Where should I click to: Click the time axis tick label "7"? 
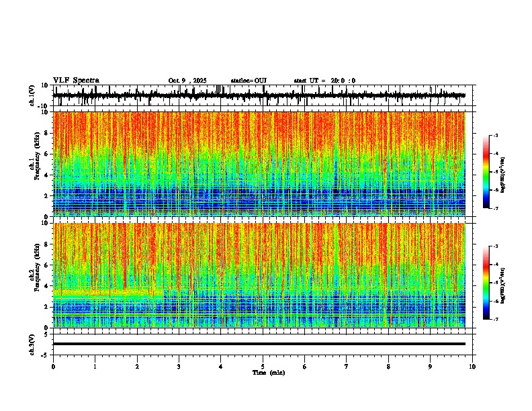click(347, 367)
